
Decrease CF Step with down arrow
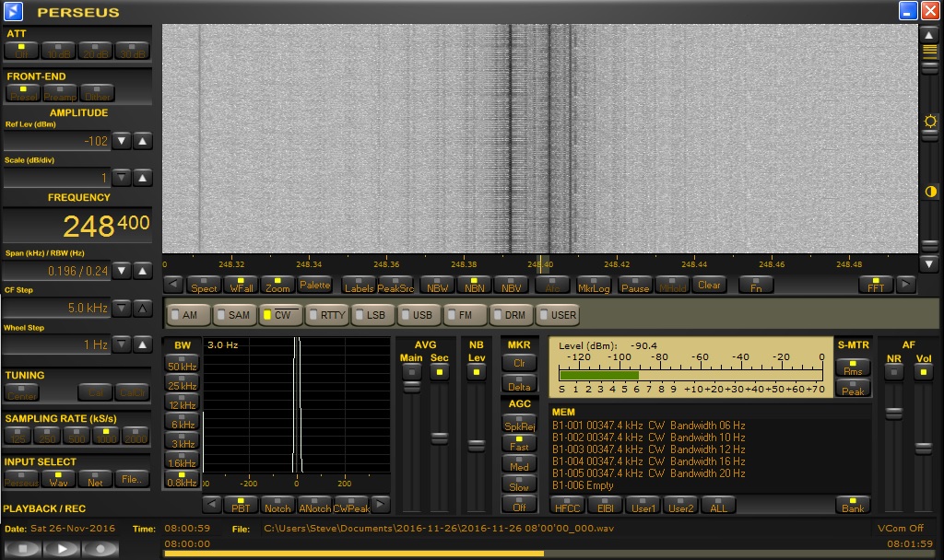(123, 309)
